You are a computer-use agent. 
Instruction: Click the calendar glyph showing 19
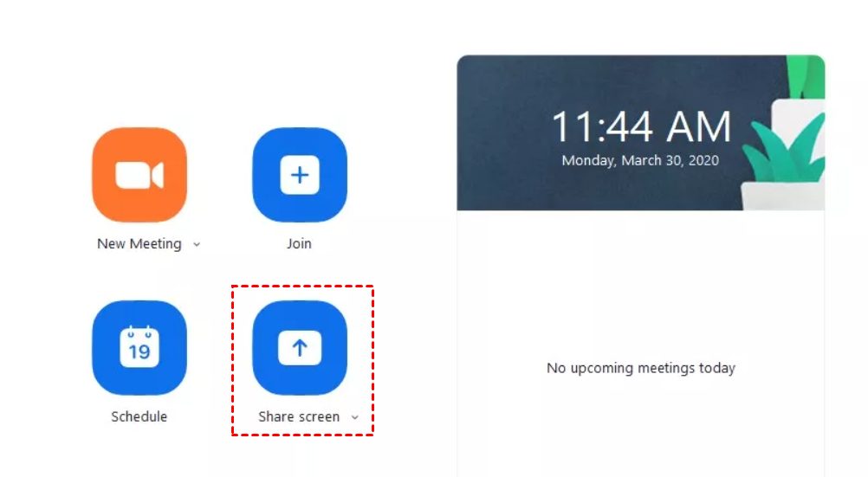[139, 347]
